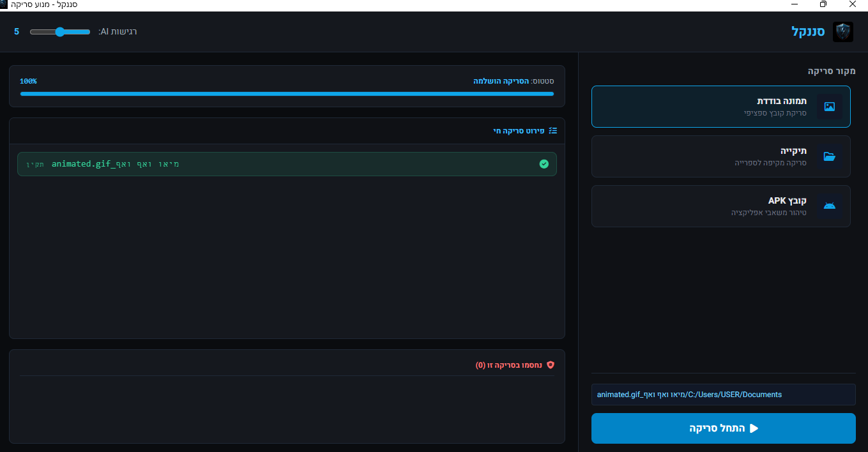Click the AI sensitivity slider handle
This screenshot has height=452, width=868.
(x=60, y=32)
